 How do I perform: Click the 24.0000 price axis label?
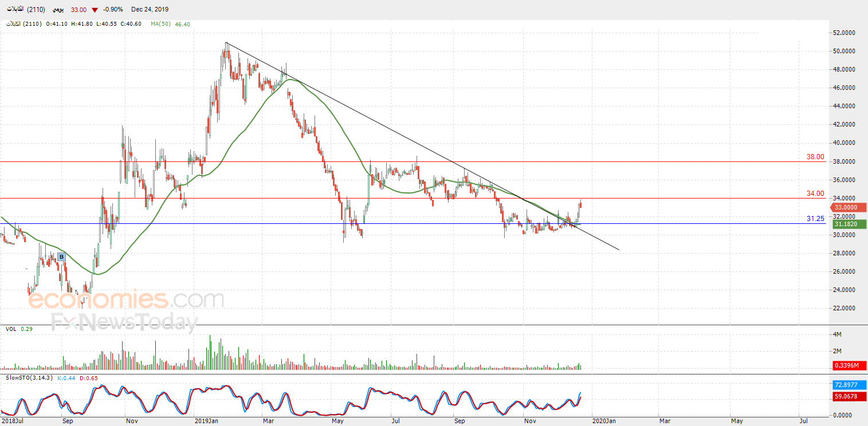(844, 290)
